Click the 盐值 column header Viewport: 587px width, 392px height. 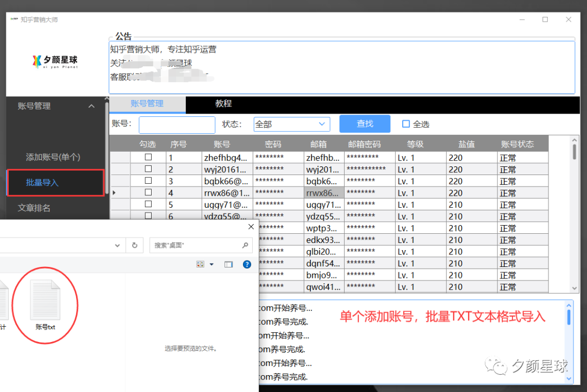(466, 144)
